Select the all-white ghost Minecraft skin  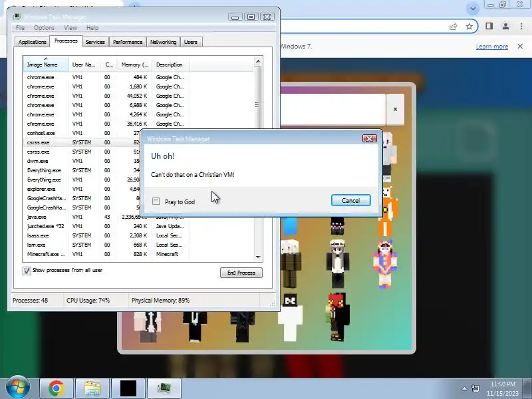[x=291, y=317]
